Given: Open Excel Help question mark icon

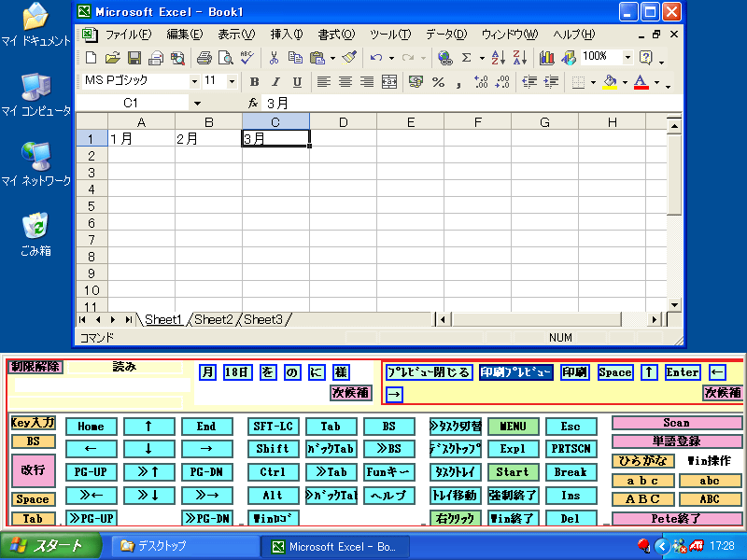Looking at the screenshot, I should [x=646, y=58].
